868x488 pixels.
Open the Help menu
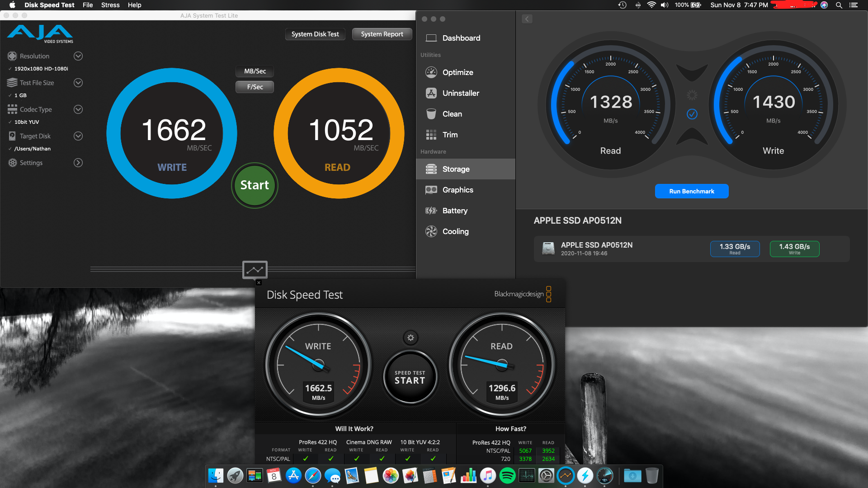click(134, 5)
